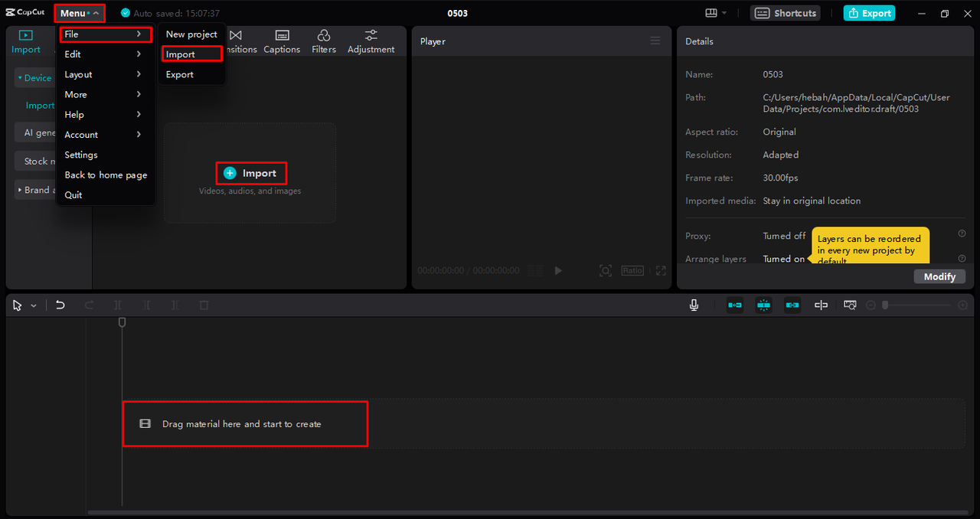This screenshot has width=980, height=519.
Task: Click the timeline zoom slider handle
Action: [x=884, y=305]
